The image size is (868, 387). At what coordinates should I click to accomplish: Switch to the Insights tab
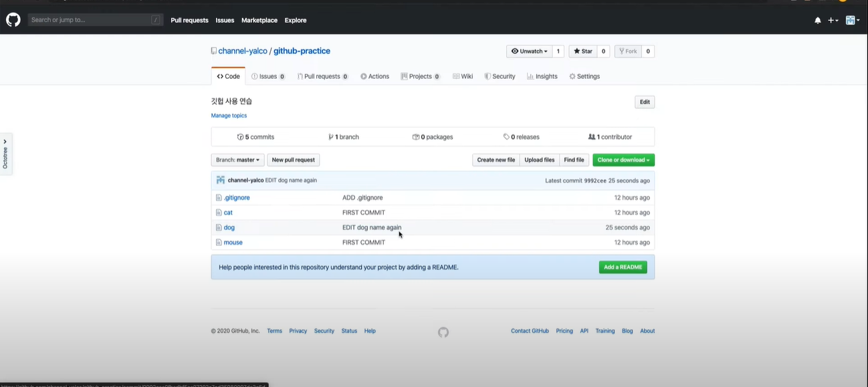(542, 76)
